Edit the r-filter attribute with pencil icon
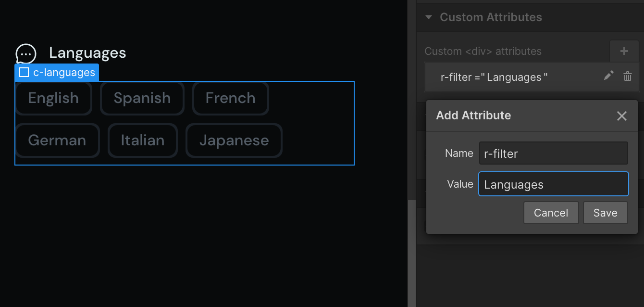Screen dimensions: 644x307 pyautogui.click(x=608, y=76)
